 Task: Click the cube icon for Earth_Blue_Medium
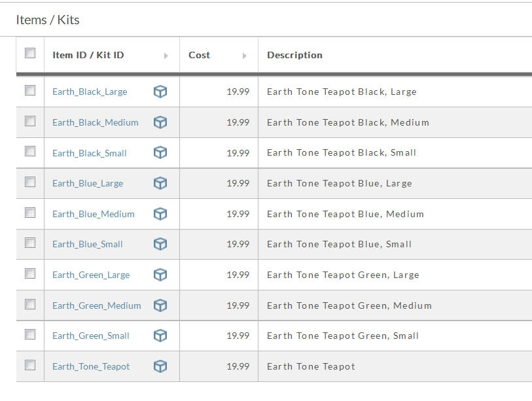tap(160, 214)
